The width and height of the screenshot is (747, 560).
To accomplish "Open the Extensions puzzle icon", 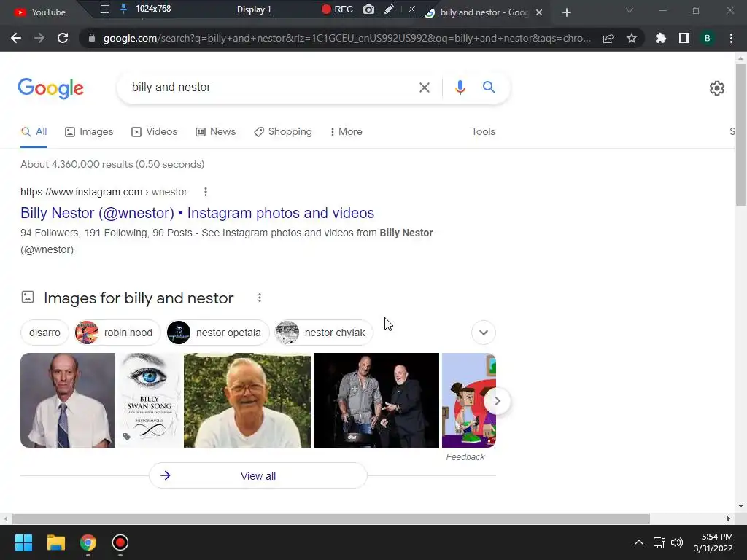I will point(661,38).
